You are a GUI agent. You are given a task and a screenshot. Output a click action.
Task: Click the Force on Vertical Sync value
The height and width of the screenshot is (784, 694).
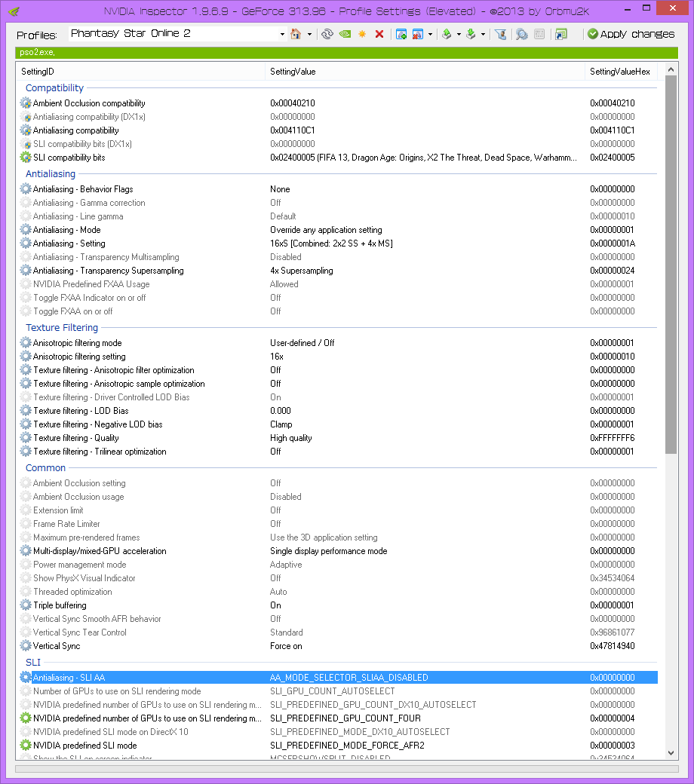(x=286, y=646)
